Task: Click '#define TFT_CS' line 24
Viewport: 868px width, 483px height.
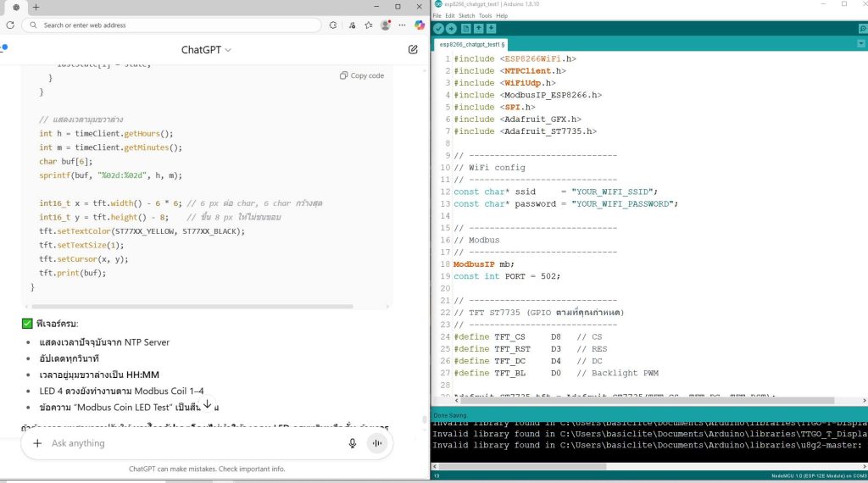Action: [527, 336]
